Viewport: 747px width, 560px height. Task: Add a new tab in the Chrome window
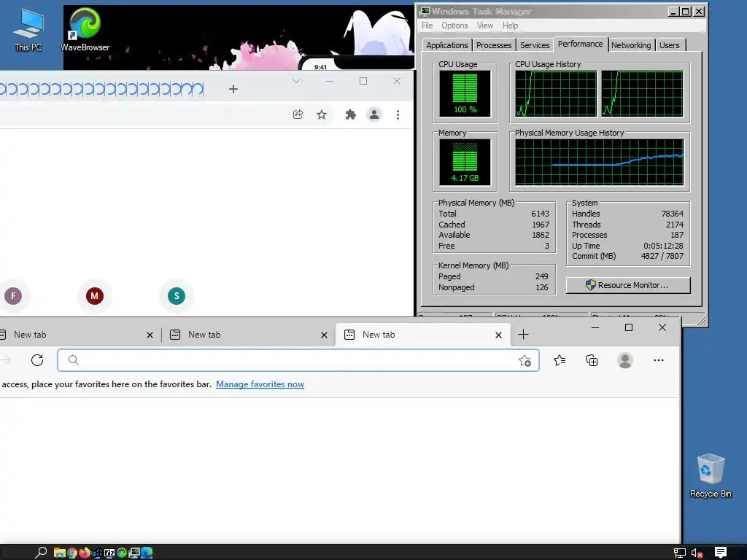pyautogui.click(x=233, y=88)
